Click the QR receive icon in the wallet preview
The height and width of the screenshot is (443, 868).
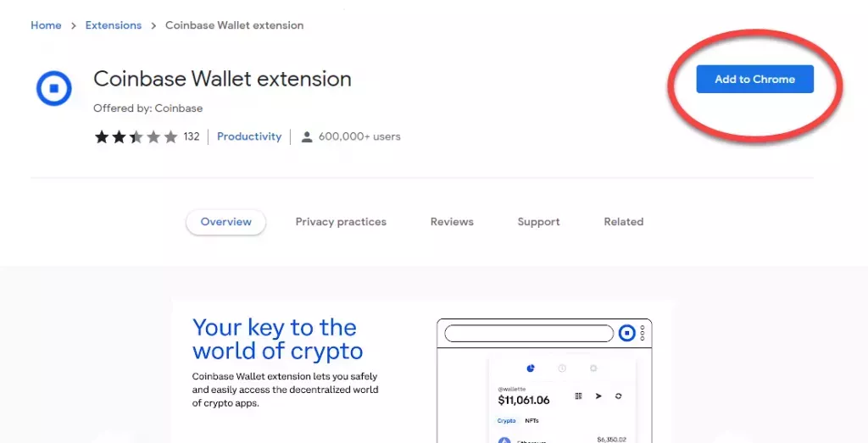tap(578, 396)
